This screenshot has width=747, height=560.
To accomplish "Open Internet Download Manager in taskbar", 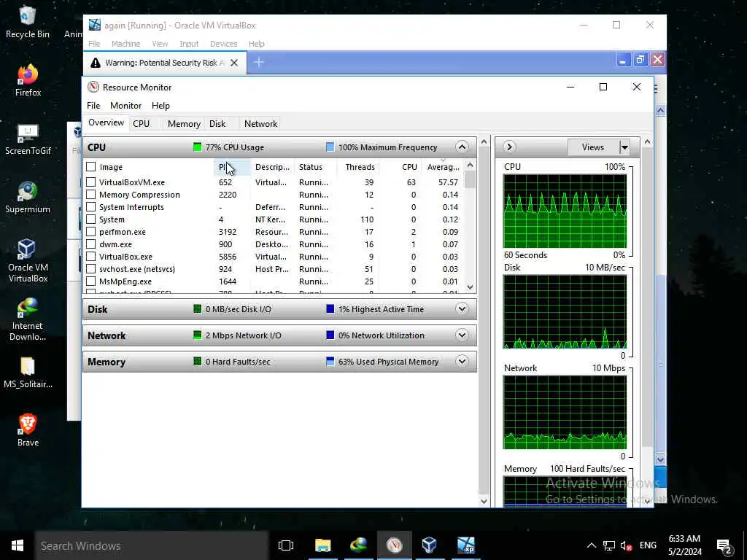I will coord(358,545).
